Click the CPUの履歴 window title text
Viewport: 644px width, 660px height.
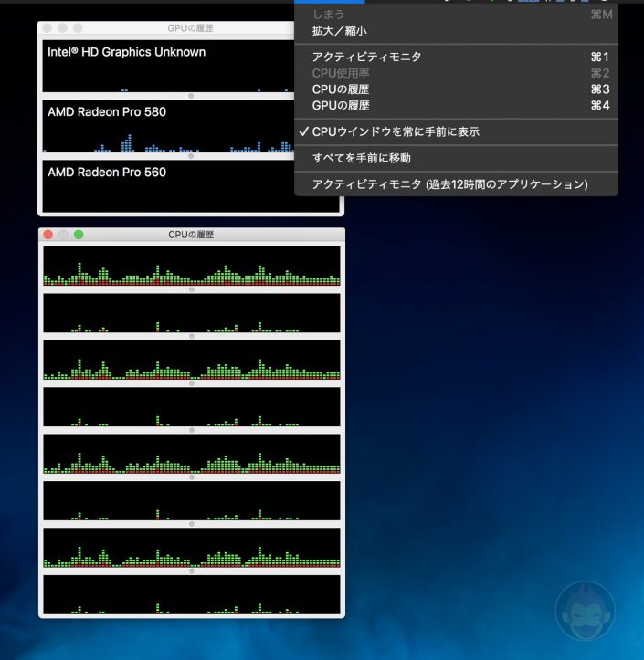click(191, 235)
